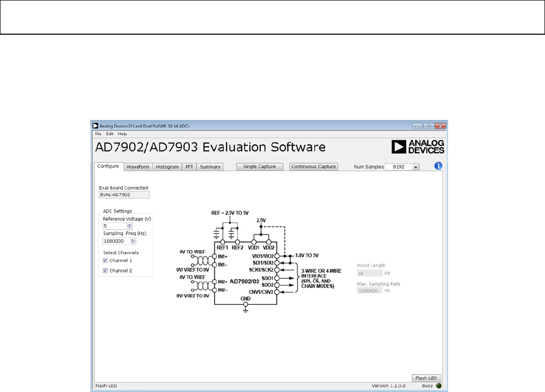Toggle the Channel 2 checkbox
The height and width of the screenshot is (392, 545).
[x=105, y=271]
